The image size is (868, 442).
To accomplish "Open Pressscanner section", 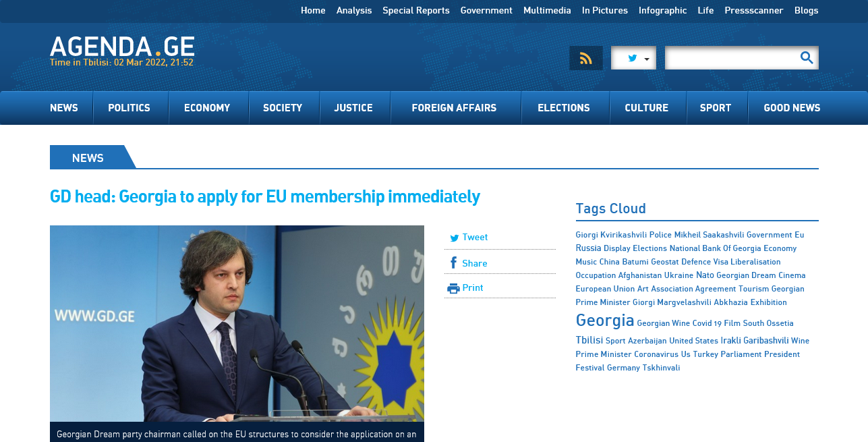I will click(x=754, y=10).
